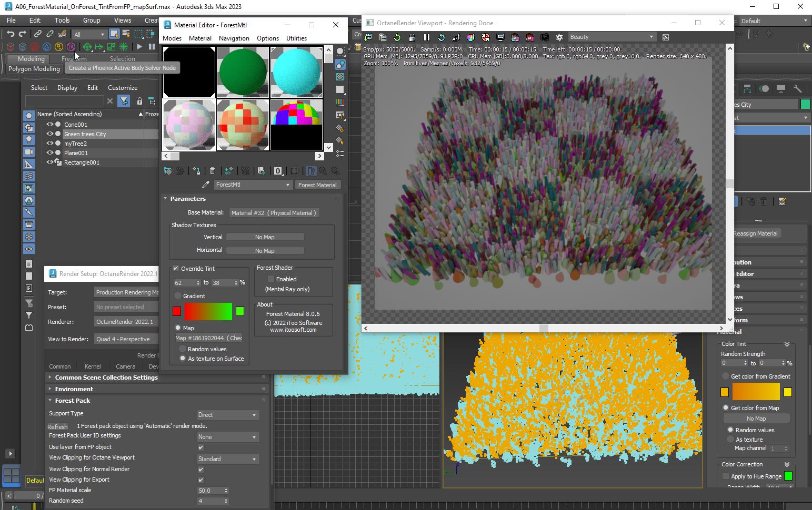Toggle Backlight in Material Editor side toolbar
Screen dimensions: 812x510
tap(340, 64)
